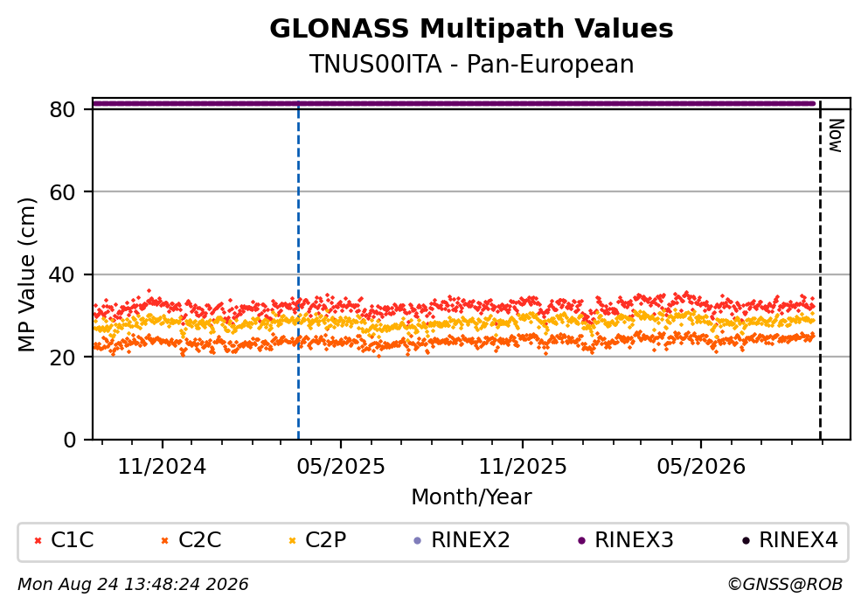Select the C1C legend label
Viewport: 868px width, 611px height.
click(x=72, y=539)
